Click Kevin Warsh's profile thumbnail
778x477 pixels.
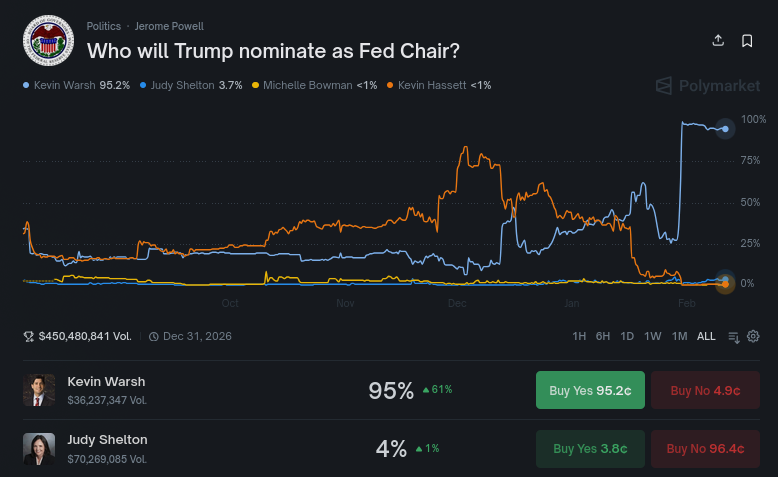39,390
